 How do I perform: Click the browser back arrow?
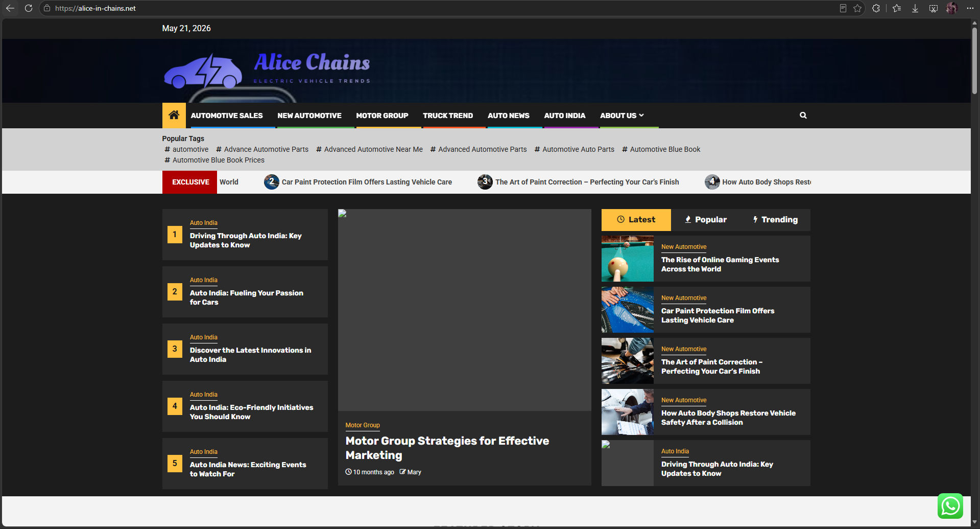tap(10, 8)
